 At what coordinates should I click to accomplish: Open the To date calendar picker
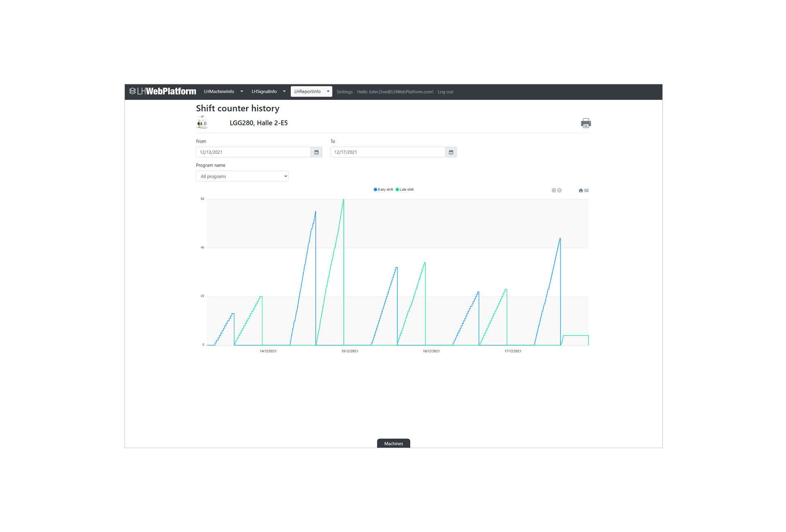(451, 152)
